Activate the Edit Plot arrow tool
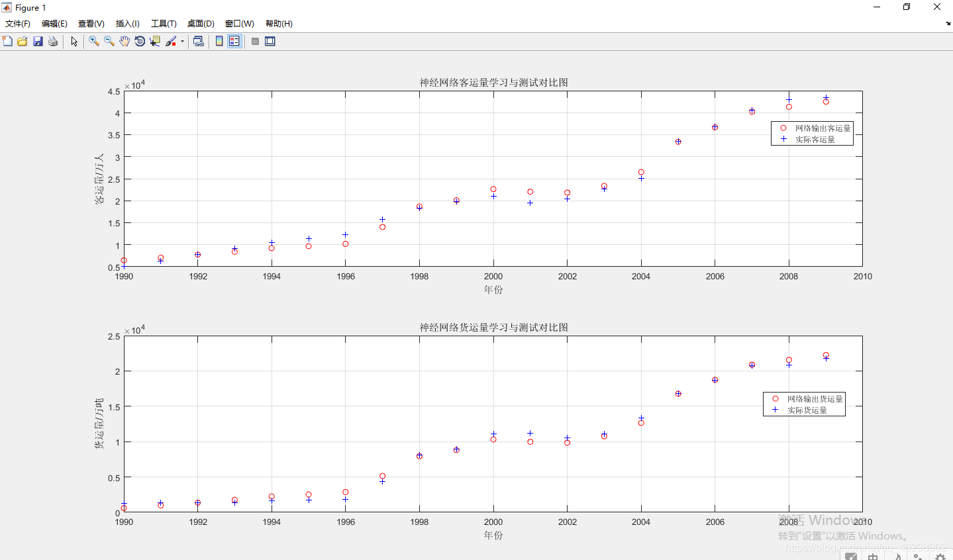Screen dimensions: 953x560 coord(74,41)
